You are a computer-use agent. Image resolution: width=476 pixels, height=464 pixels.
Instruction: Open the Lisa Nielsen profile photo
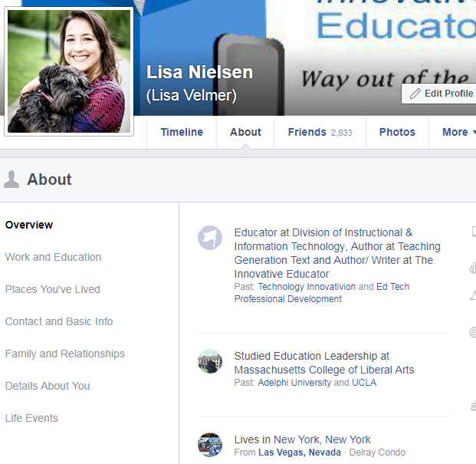pyautogui.click(x=69, y=71)
